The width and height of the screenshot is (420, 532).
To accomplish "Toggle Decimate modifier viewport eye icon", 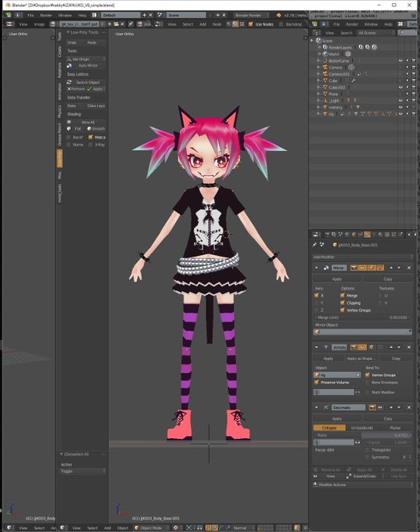I will pyautogui.click(x=380, y=407).
